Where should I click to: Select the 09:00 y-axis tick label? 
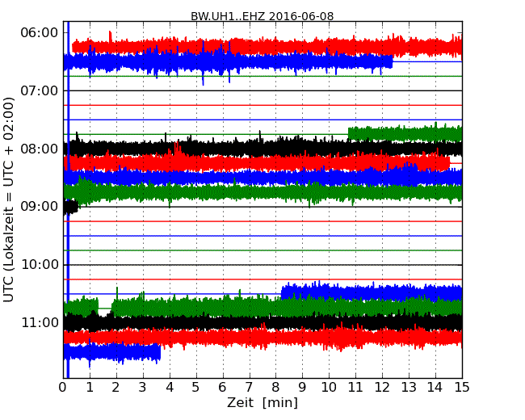39,207
